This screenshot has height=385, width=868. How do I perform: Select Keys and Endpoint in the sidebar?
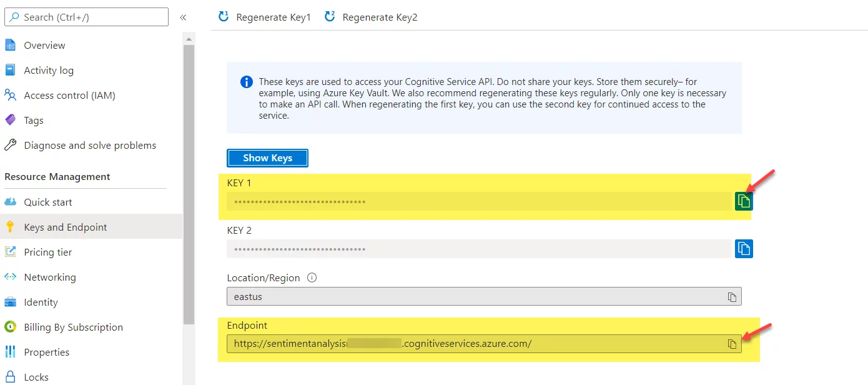(91, 227)
